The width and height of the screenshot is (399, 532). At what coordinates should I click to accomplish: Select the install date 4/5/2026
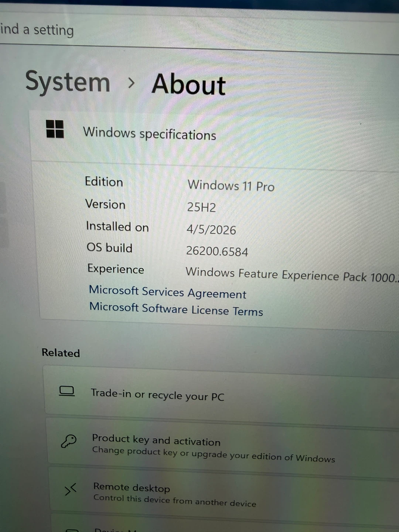coord(211,229)
